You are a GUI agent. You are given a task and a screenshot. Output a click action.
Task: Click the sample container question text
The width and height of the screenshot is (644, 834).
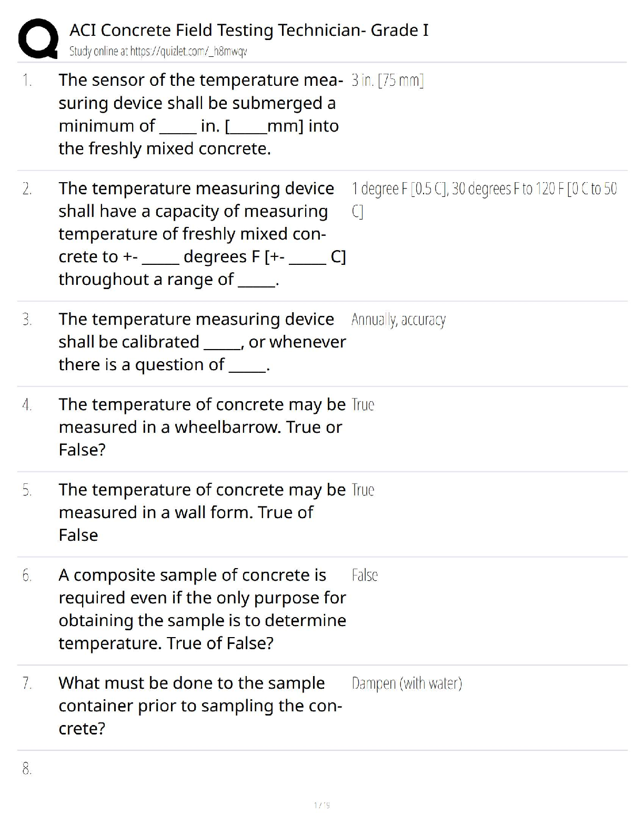[200, 706]
